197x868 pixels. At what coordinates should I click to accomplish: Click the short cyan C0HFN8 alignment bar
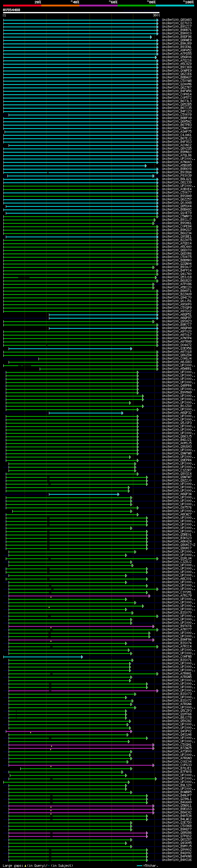pyautogui.click(x=43, y=657)
